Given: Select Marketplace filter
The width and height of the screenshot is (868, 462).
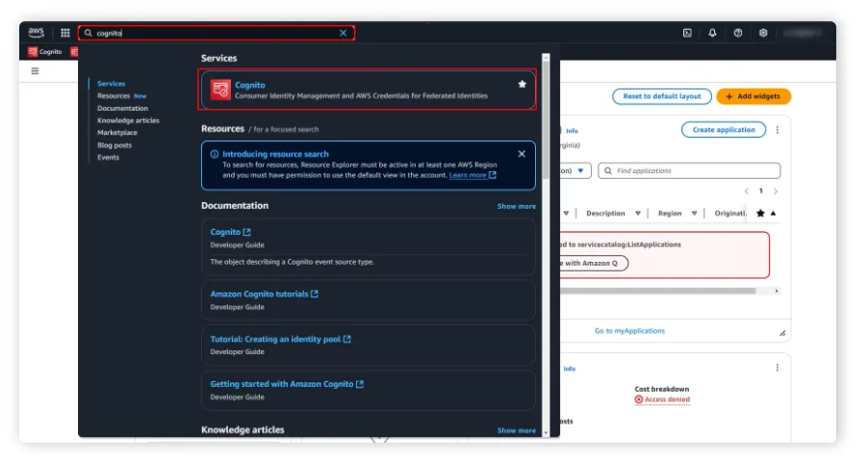Looking at the screenshot, I should (116, 133).
